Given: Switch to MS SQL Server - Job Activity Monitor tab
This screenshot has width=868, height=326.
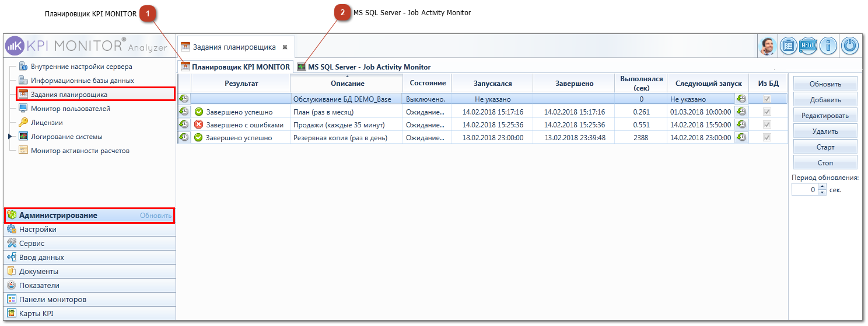Looking at the screenshot, I should click(364, 67).
